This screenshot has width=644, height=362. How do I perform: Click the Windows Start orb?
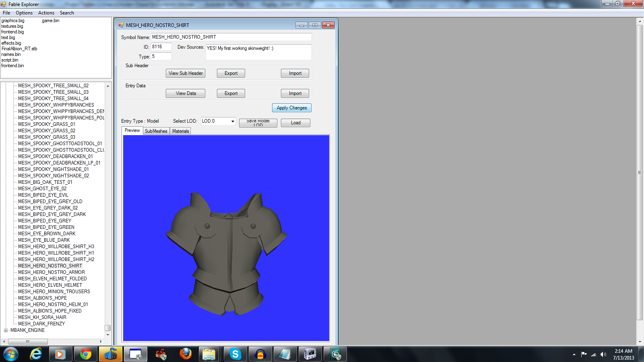(11, 354)
